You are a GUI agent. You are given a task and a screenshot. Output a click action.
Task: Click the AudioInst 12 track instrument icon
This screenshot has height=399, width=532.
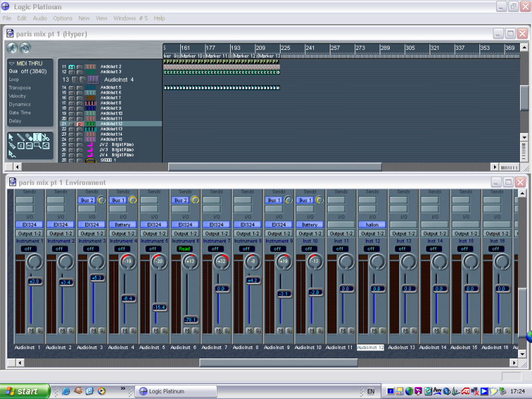pos(90,124)
